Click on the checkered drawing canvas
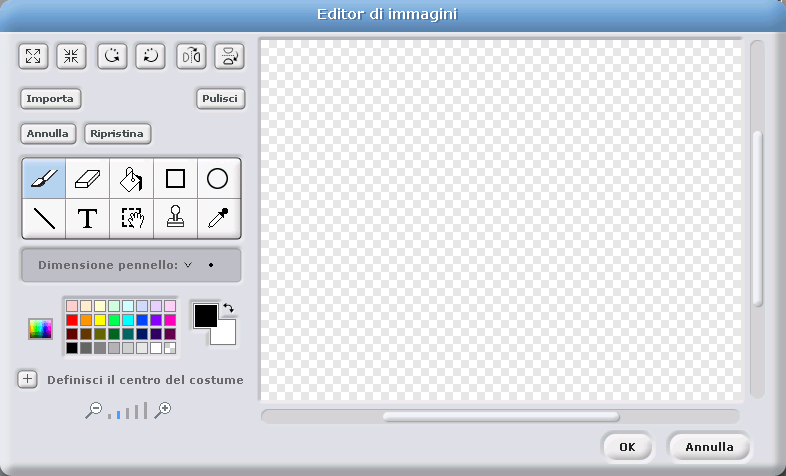This screenshot has height=476, width=786. click(501, 220)
